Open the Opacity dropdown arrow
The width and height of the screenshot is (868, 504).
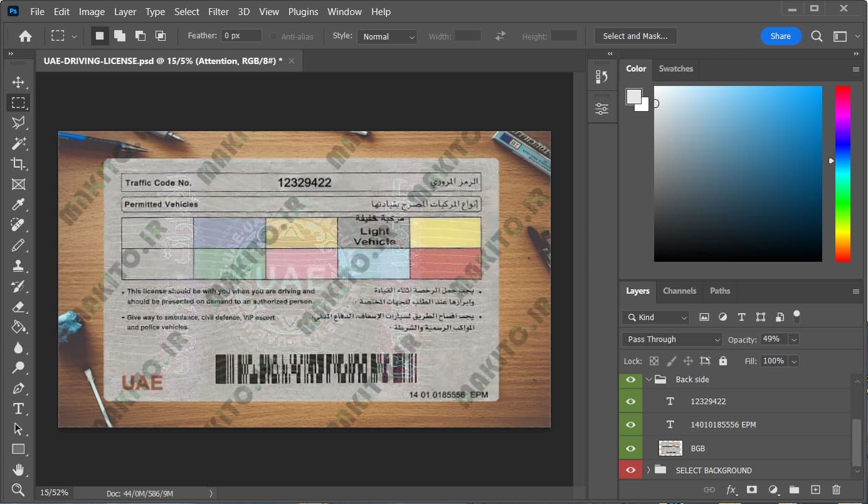(x=794, y=340)
